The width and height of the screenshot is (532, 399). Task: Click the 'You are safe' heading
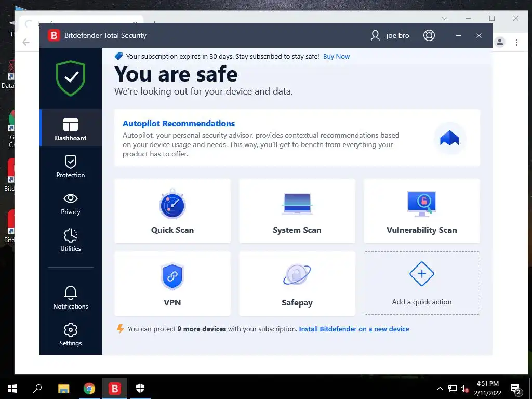pos(176,74)
